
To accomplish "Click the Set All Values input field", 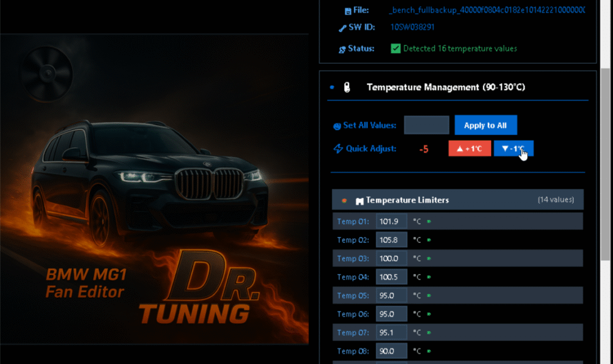I will 426,125.
